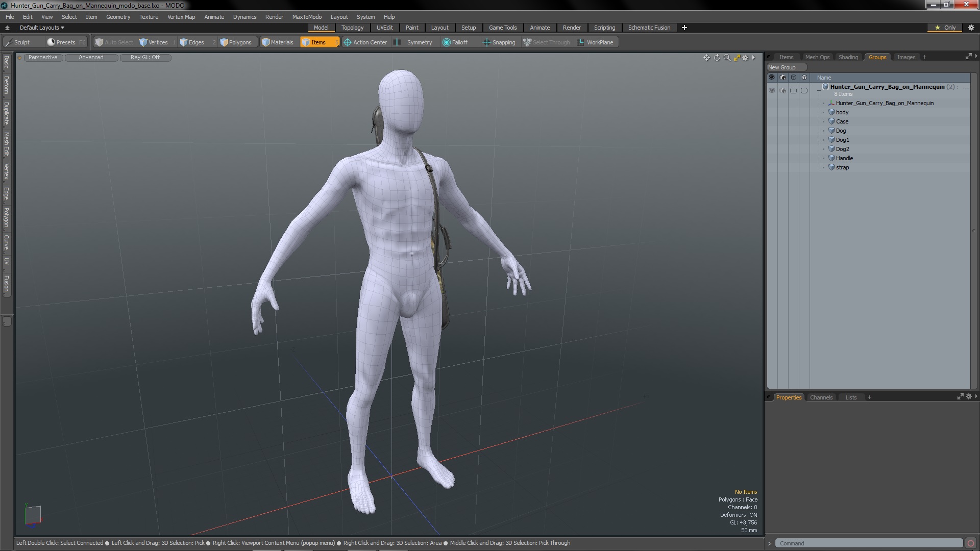Image resolution: width=980 pixels, height=551 pixels.
Task: Open the Mesh Edit vertical sidebar tab
Action: pos(6,144)
